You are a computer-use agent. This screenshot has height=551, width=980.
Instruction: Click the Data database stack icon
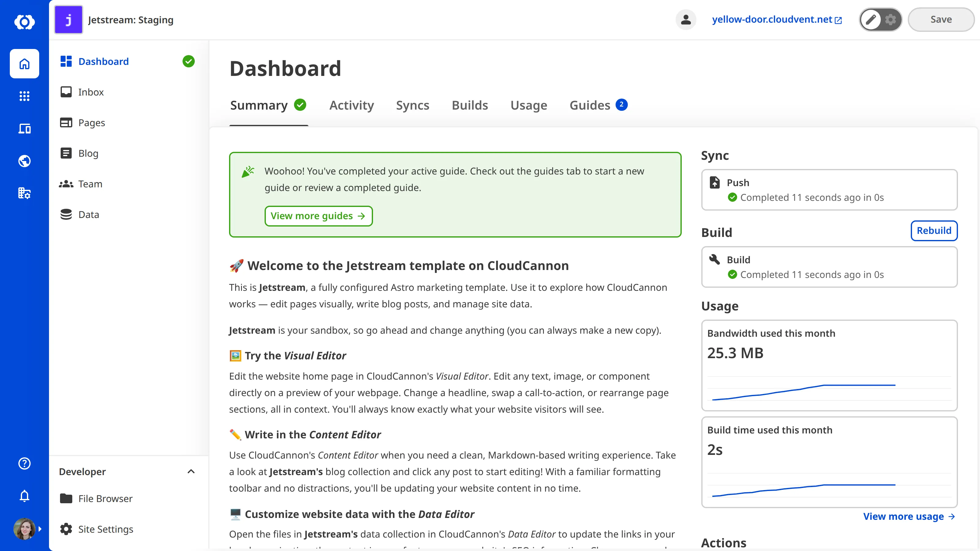tap(66, 215)
